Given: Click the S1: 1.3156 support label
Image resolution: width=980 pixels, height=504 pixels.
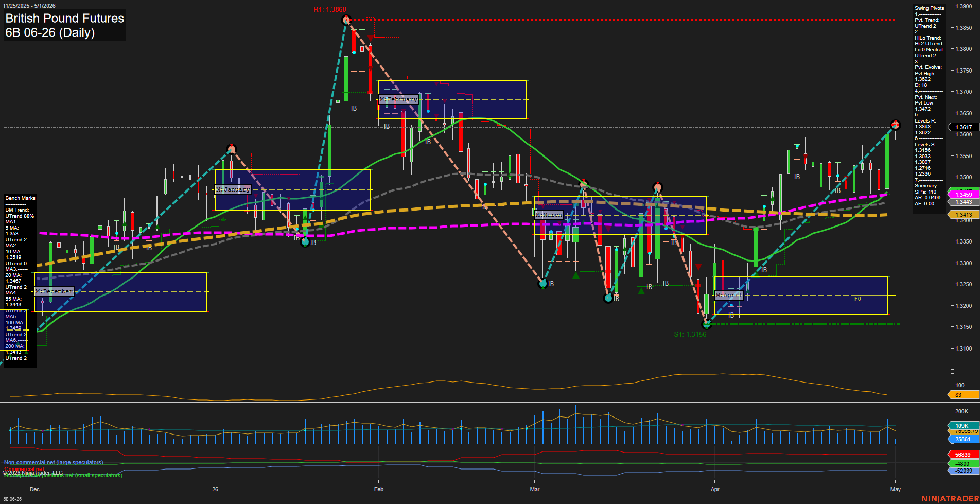Looking at the screenshot, I should tap(690, 334).
